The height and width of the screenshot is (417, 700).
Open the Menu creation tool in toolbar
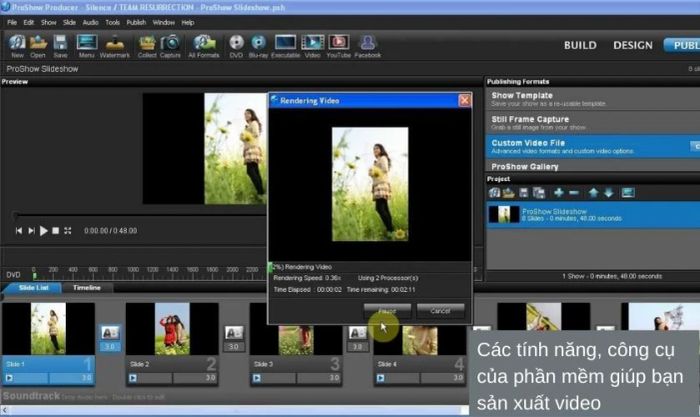[x=87, y=46]
